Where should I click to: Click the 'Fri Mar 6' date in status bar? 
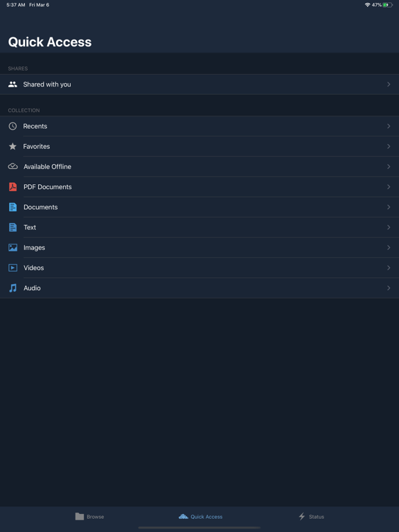click(x=39, y=5)
